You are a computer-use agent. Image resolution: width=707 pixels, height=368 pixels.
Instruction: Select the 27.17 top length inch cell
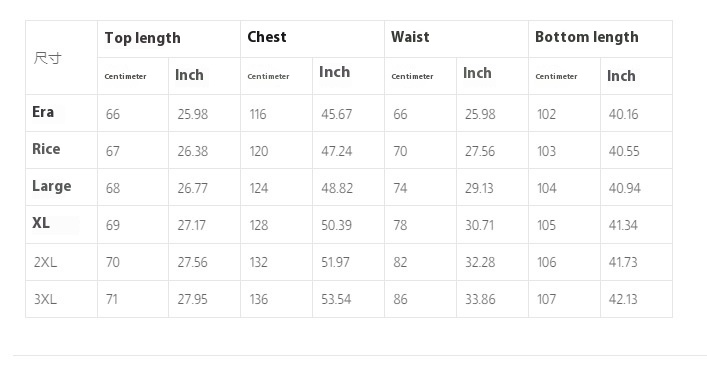click(x=192, y=225)
